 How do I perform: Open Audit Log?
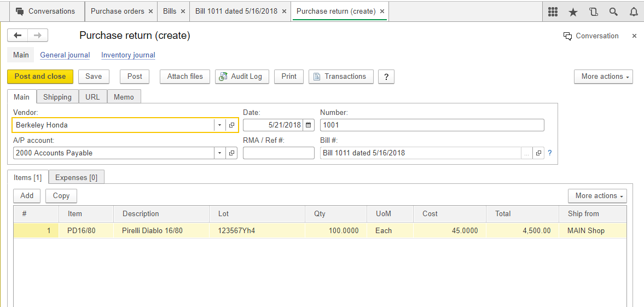[x=242, y=77]
